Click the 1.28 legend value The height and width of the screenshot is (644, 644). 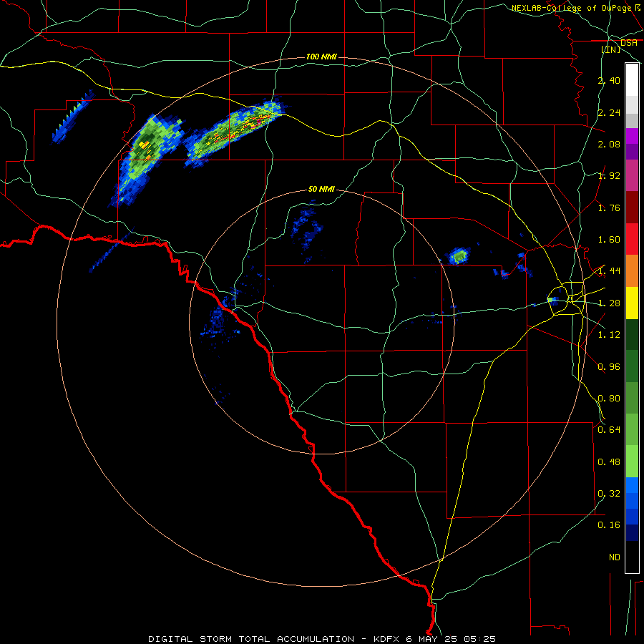[609, 303]
